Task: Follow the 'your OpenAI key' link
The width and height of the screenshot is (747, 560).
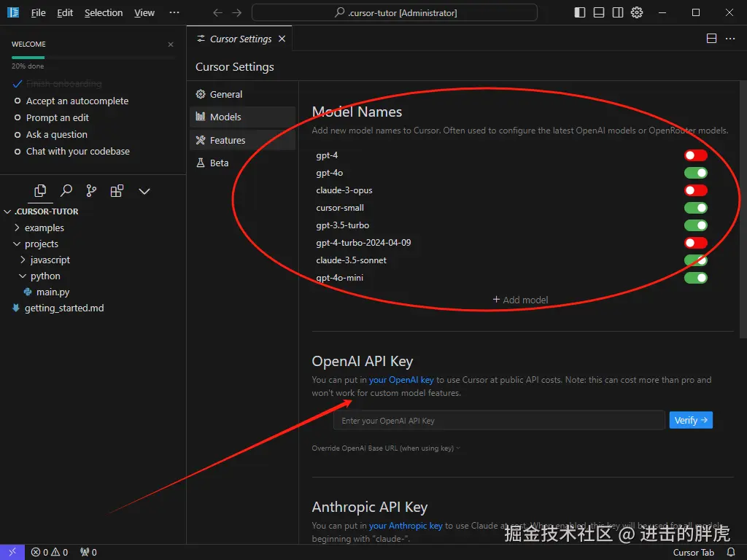Action: [x=401, y=380]
